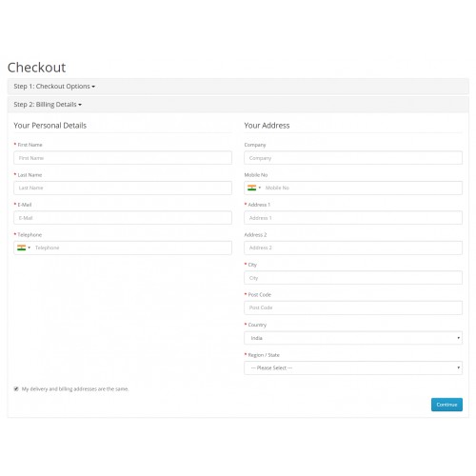Click into the E-Mail field
The height and width of the screenshot is (476, 476).
[123, 218]
